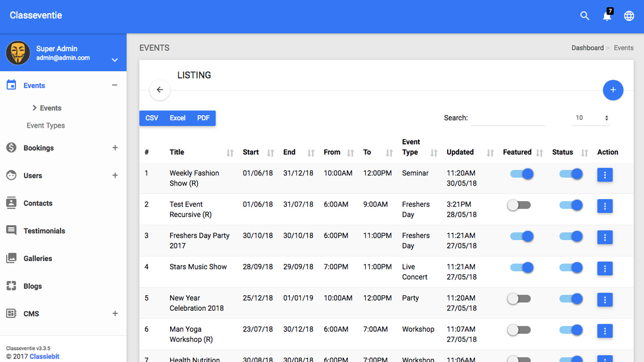Viewport: 644px width, 362px height.
Task: Open Event Types submenu item
Action: [46, 126]
